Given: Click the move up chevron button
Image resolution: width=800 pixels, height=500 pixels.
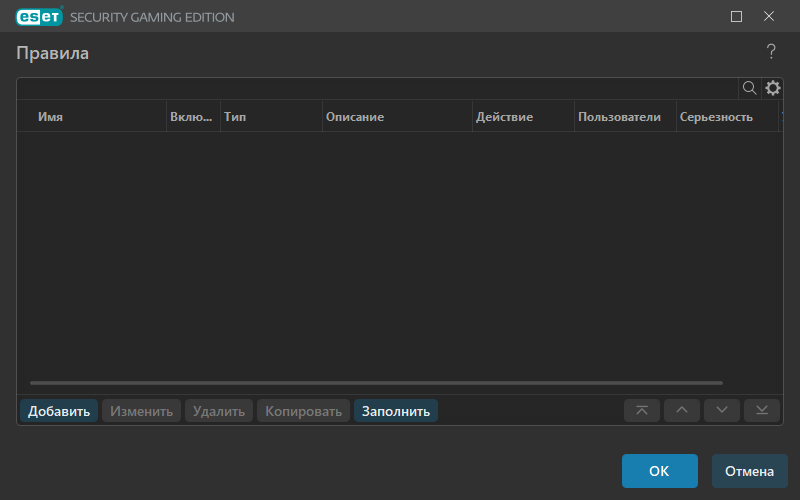Looking at the screenshot, I should point(682,411).
